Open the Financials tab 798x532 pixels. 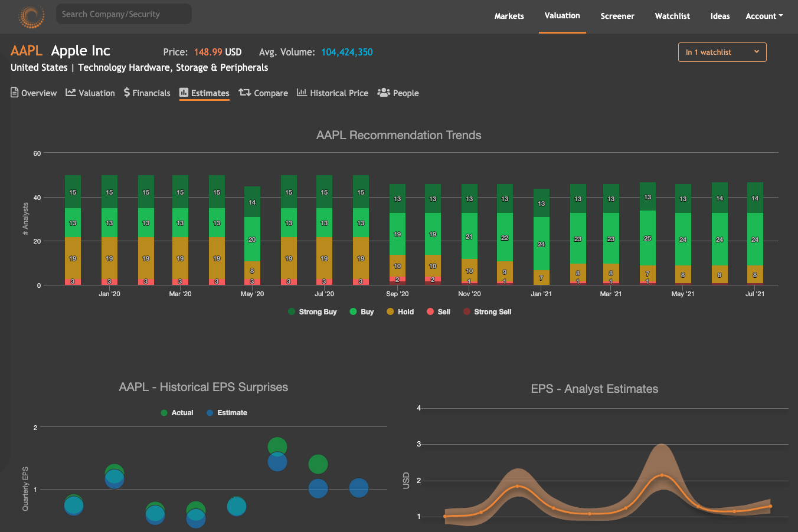coord(147,93)
